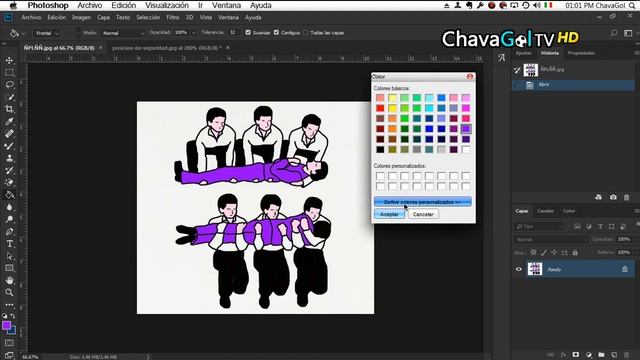The width and height of the screenshot is (640, 360).
Task: Click the Fondo layer thumbnail
Action: [x=535, y=269]
